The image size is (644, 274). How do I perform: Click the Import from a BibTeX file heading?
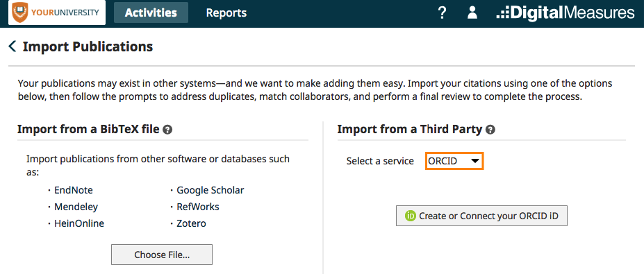tap(88, 130)
